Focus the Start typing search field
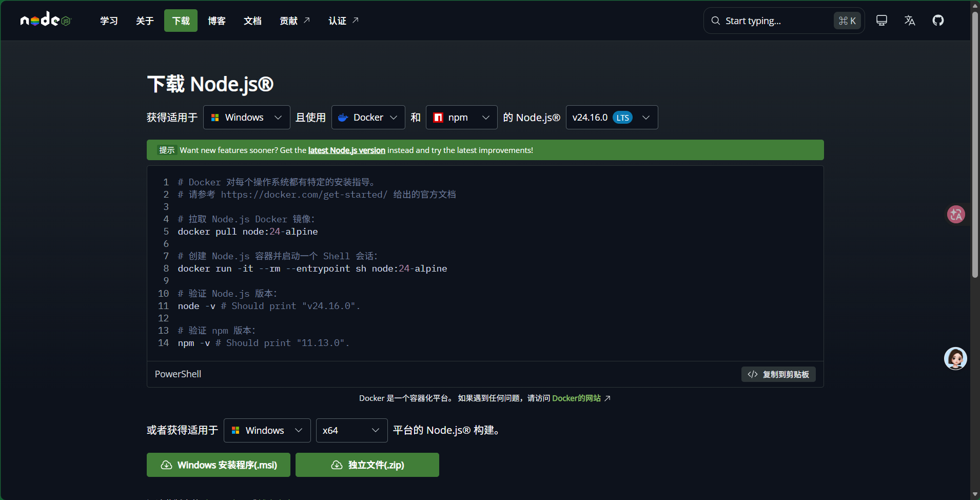 coord(784,21)
